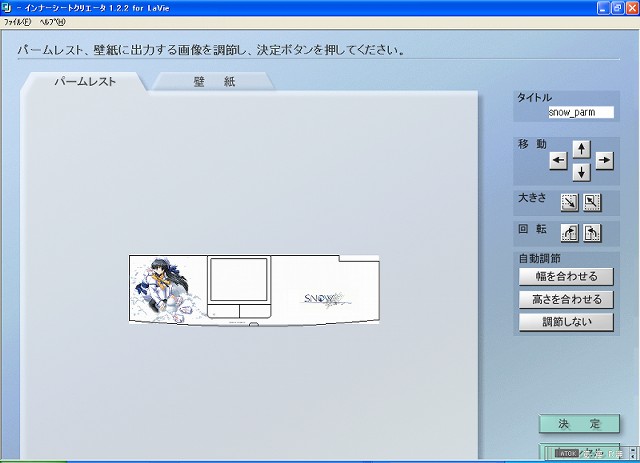Enlarge the image with the first 大きさ icon

coord(569,202)
